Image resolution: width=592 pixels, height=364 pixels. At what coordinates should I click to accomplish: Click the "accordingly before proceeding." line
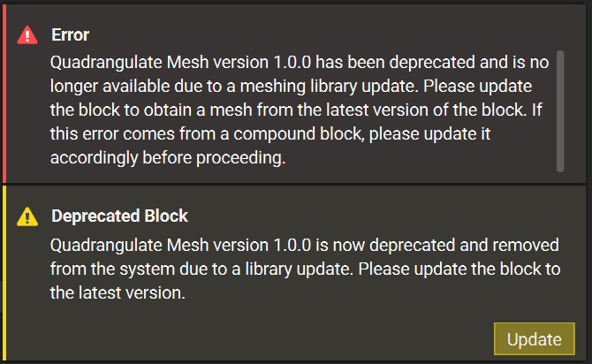168,158
